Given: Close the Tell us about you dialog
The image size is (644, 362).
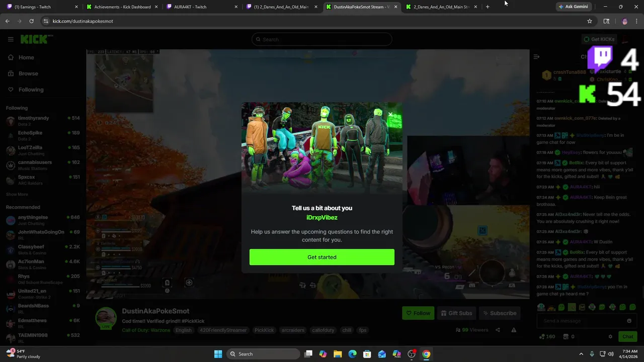Looking at the screenshot, I should coord(390,114).
